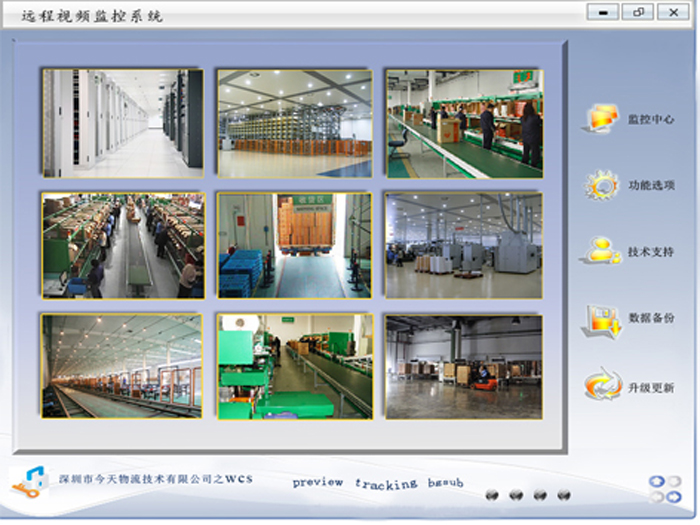Click the 功能选项 text label
The width and height of the screenshot is (700, 525).
[651, 186]
